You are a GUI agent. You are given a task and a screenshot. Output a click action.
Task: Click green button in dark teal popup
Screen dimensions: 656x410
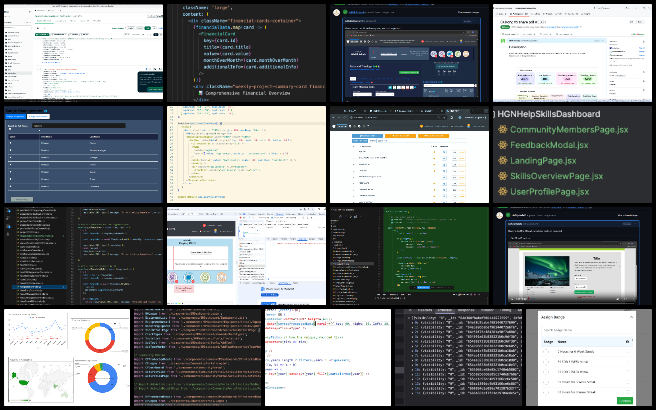[x=154, y=89]
